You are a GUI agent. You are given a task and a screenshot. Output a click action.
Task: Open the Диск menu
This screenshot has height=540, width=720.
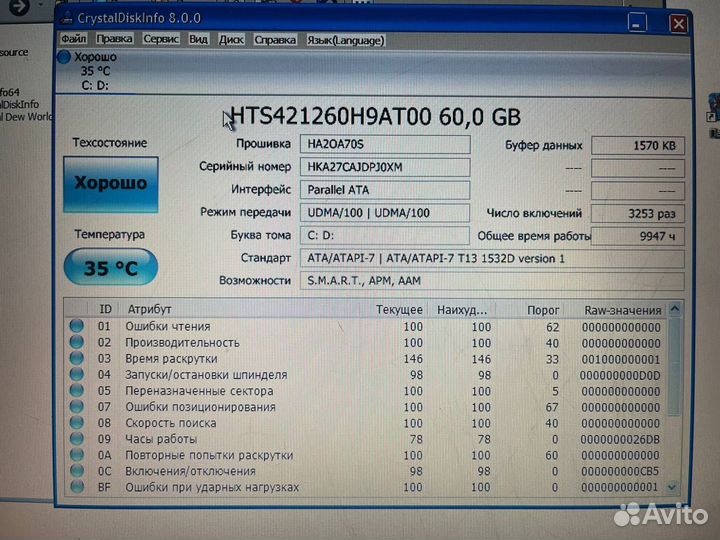(231, 40)
